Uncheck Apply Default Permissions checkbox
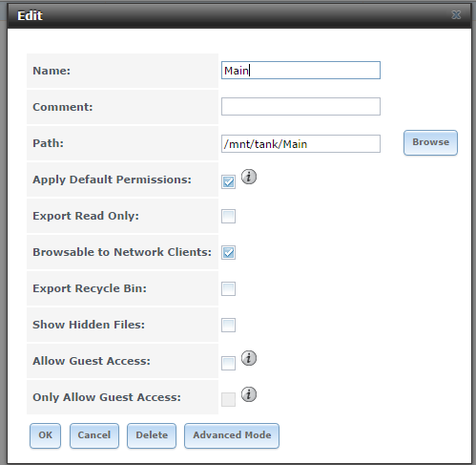 tap(228, 181)
